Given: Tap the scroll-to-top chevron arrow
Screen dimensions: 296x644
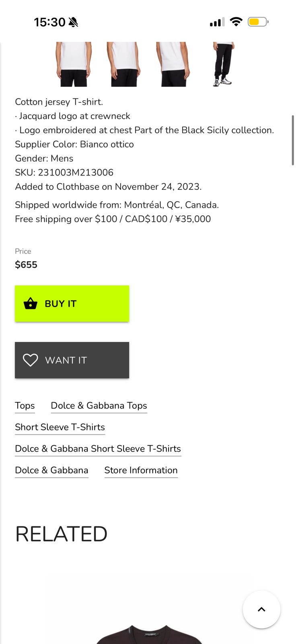Looking at the screenshot, I should [261, 609].
